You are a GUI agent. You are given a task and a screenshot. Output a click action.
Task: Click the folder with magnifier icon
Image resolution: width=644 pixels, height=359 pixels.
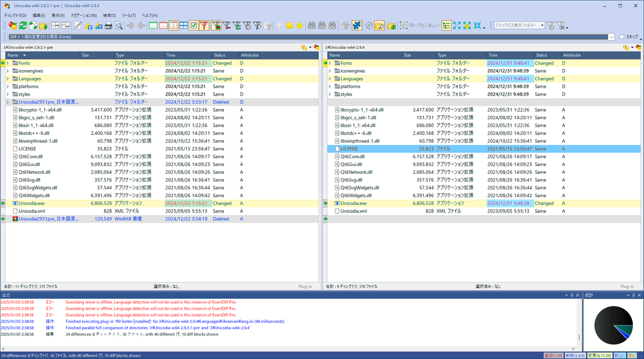[379, 25]
